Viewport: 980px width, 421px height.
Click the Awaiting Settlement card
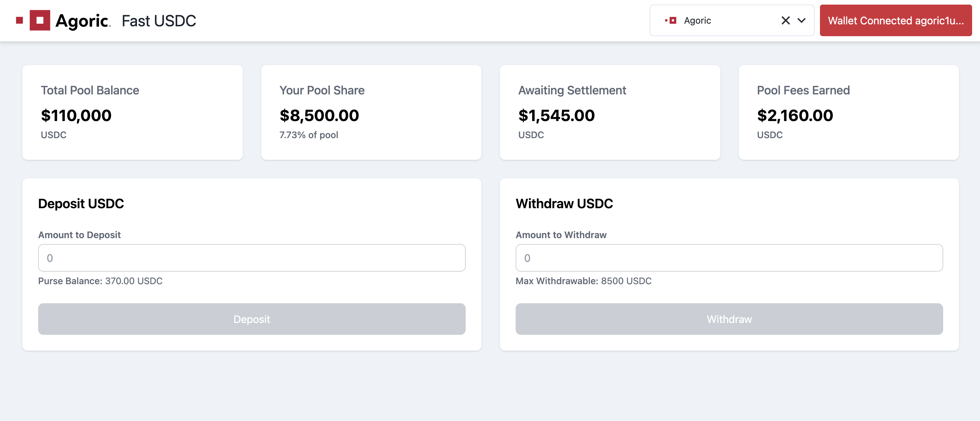pos(609,112)
